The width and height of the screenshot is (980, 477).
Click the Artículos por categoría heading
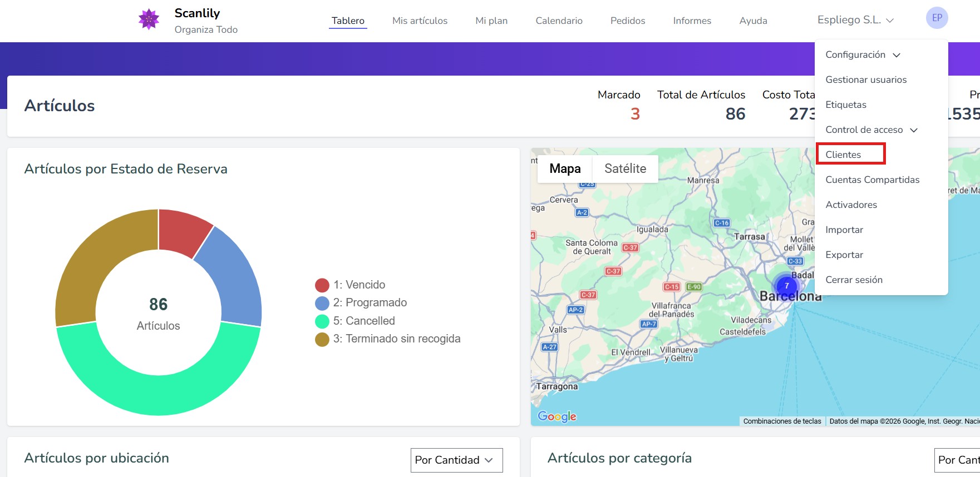(619, 458)
